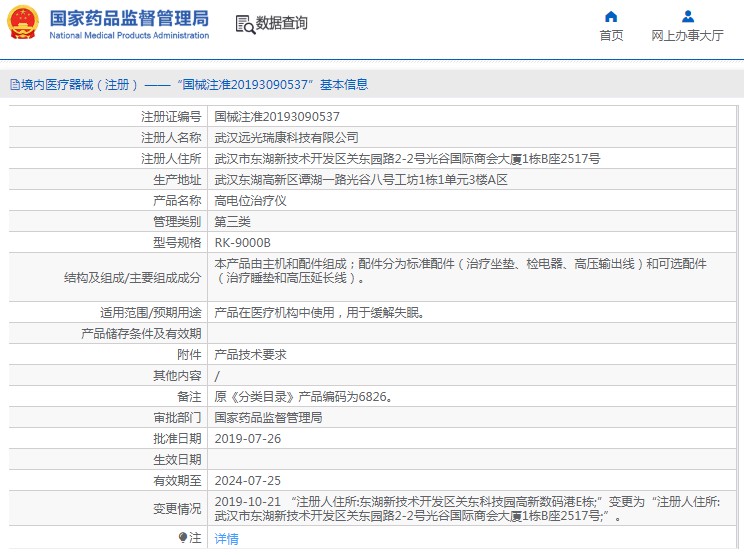
Task: Select change record dated 2019-10-21
Action: (x=467, y=509)
